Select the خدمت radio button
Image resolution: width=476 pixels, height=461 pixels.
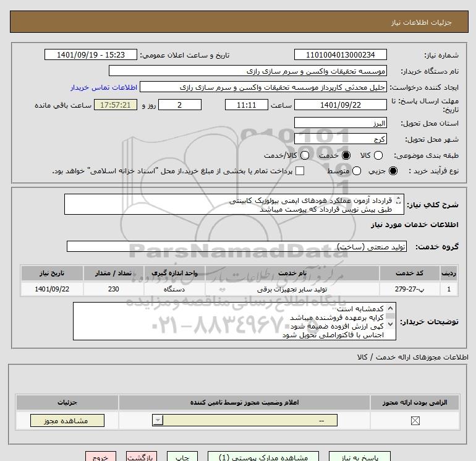346,155
